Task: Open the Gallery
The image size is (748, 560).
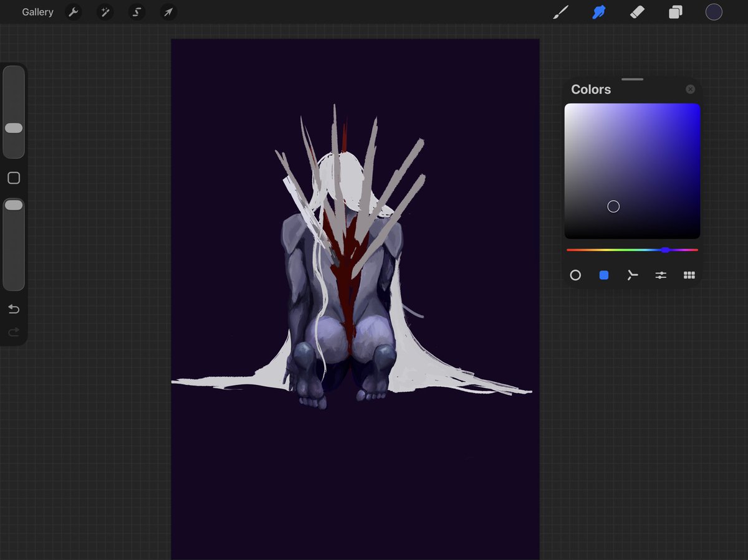Action: click(37, 12)
